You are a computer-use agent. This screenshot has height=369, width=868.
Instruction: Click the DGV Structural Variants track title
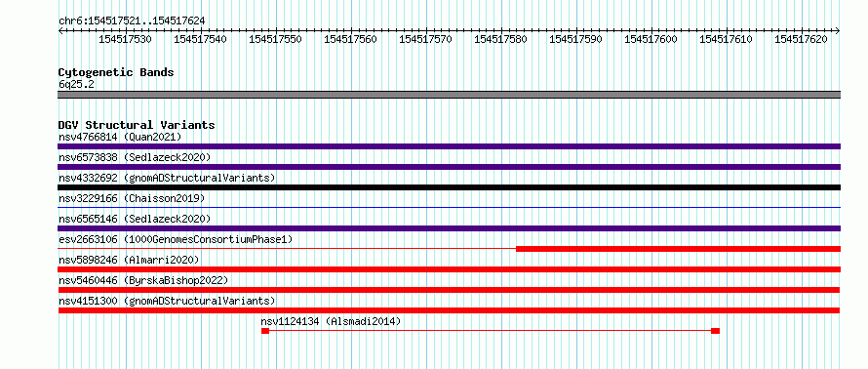click(x=137, y=125)
